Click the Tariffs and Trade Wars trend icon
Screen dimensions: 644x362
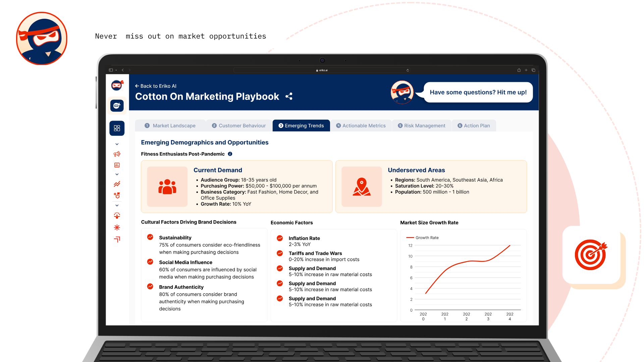(280, 253)
